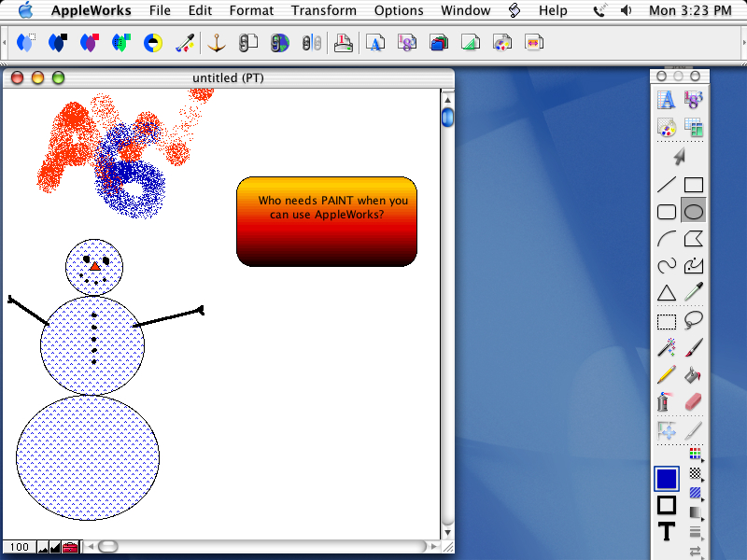Click the zoom in large mountains button
Screen dimensions: 747x560
point(55,547)
